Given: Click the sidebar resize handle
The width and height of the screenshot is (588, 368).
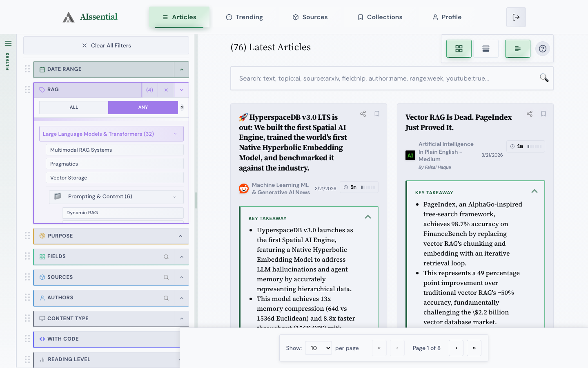Looking at the screenshot, I should coord(196,200).
